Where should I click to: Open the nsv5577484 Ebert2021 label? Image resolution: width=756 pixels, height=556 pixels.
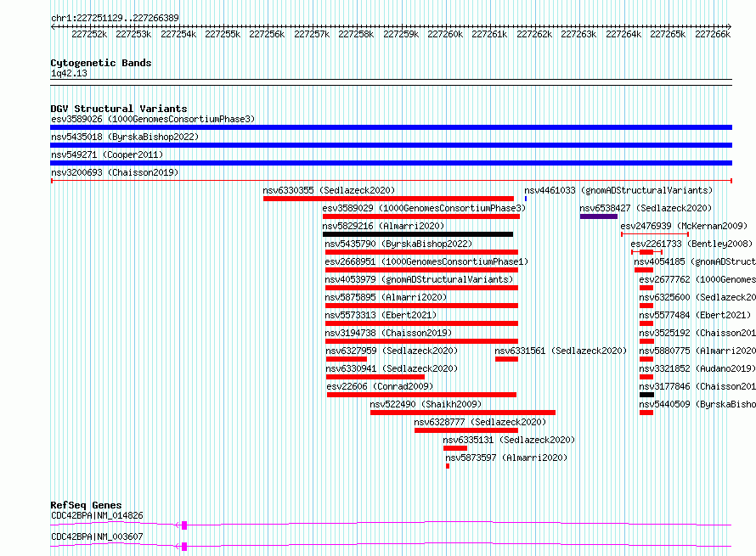click(x=695, y=315)
